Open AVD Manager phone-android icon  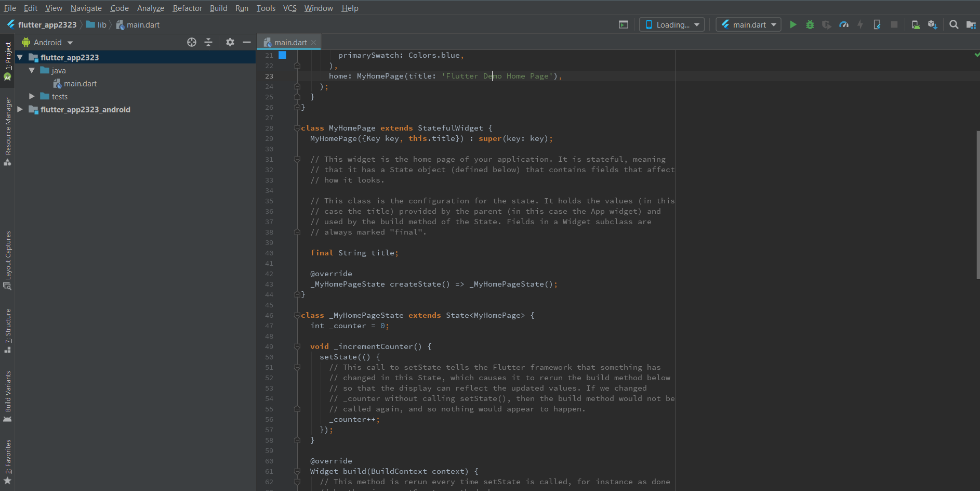pyautogui.click(x=916, y=24)
